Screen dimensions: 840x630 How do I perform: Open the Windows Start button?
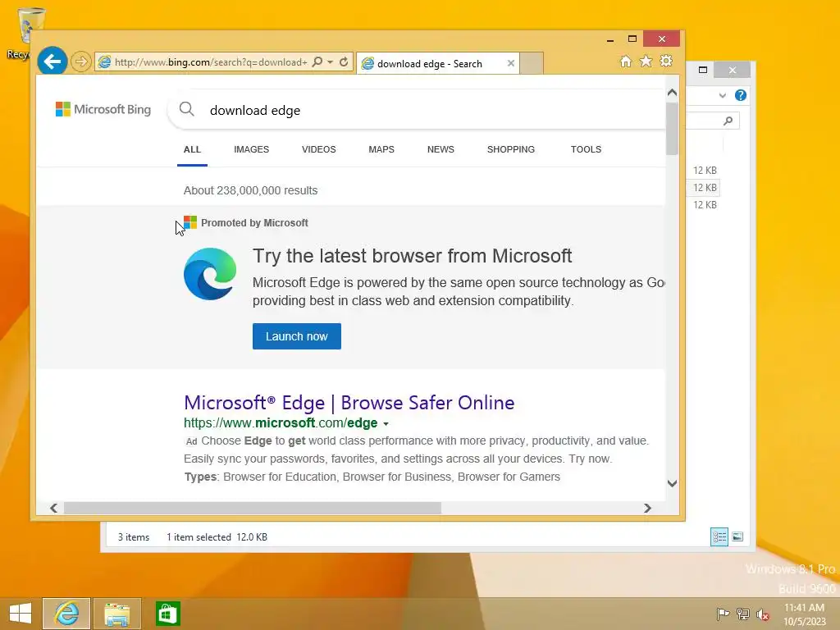coord(21,614)
